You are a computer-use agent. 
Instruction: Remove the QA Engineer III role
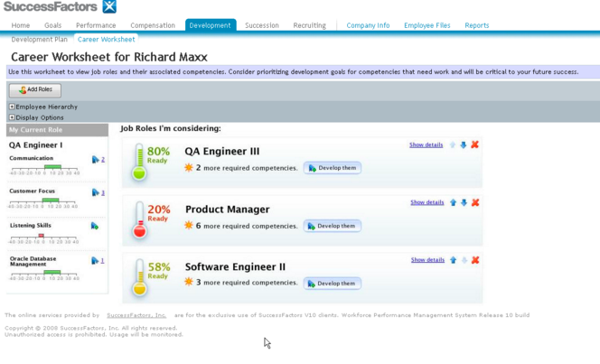[x=474, y=145]
